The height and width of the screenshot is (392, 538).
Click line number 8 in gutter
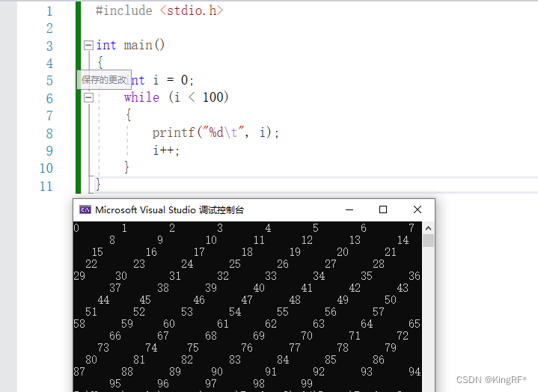pyautogui.click(x=49, y=134)
